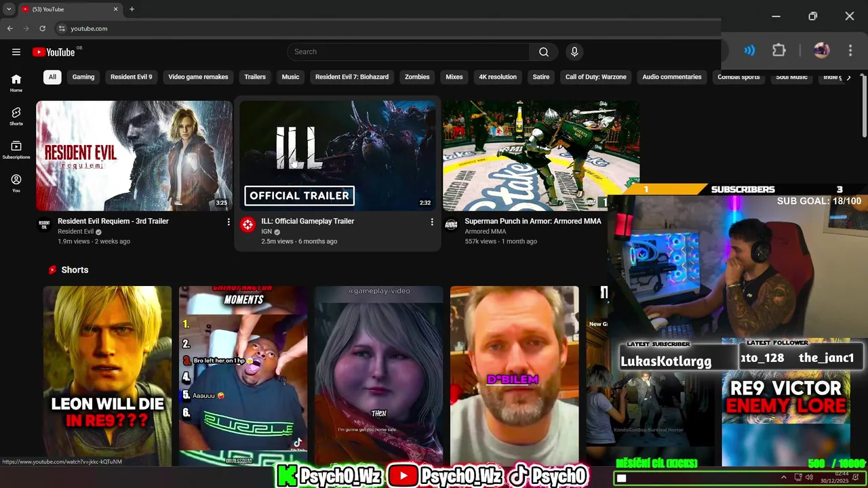Open Resident Evil Requiem 3rd Trailer thumbnail

pos(134,156)
